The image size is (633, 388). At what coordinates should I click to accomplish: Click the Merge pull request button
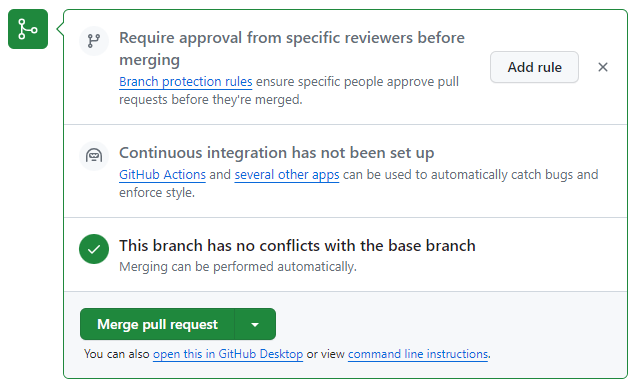tap(157, 324)
